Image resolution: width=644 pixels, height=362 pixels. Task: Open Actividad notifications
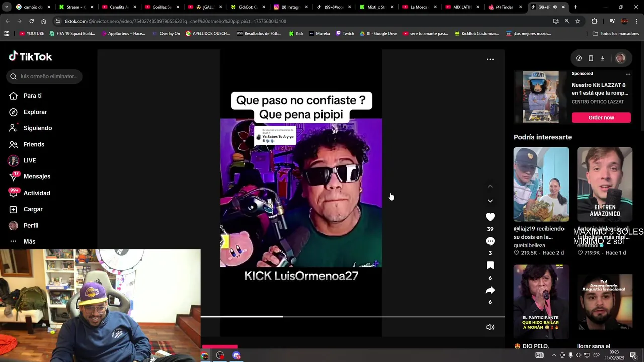click(36, 193)
